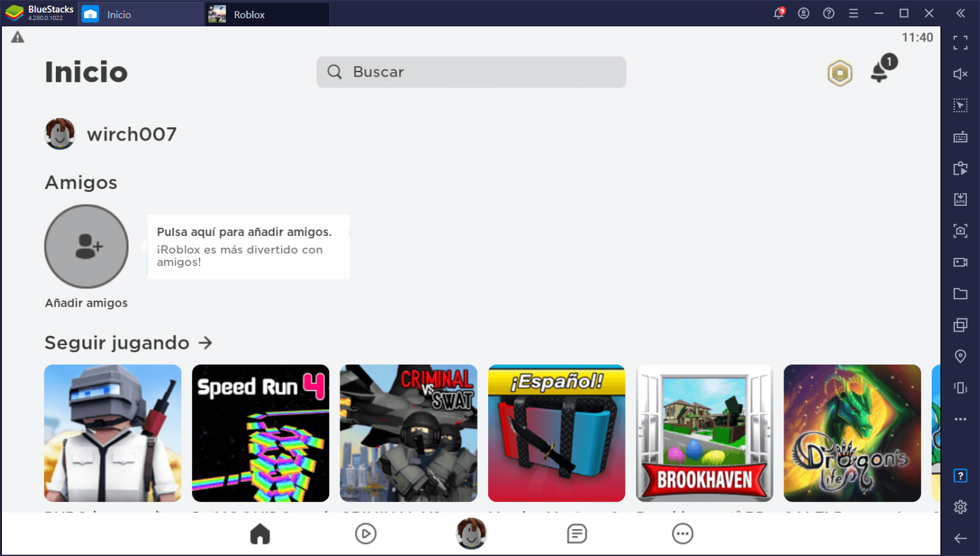Click the wirch007 profile avatar
Screen dimensions: 980x556
click(60, 134)
